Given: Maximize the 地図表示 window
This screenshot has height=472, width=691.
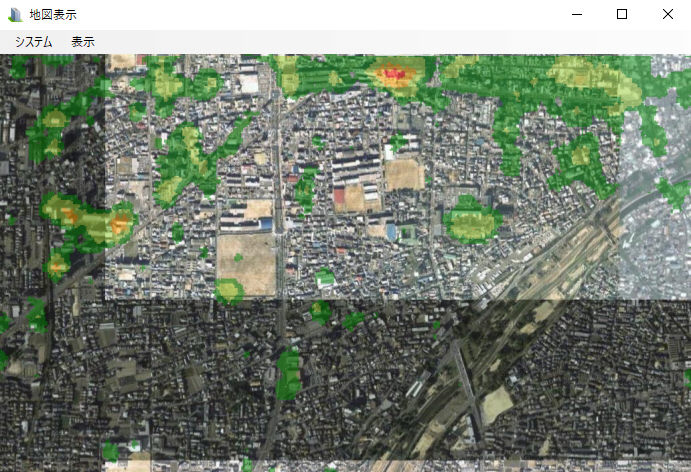Looking at the screenshot, I should click(x=622, y=15).
